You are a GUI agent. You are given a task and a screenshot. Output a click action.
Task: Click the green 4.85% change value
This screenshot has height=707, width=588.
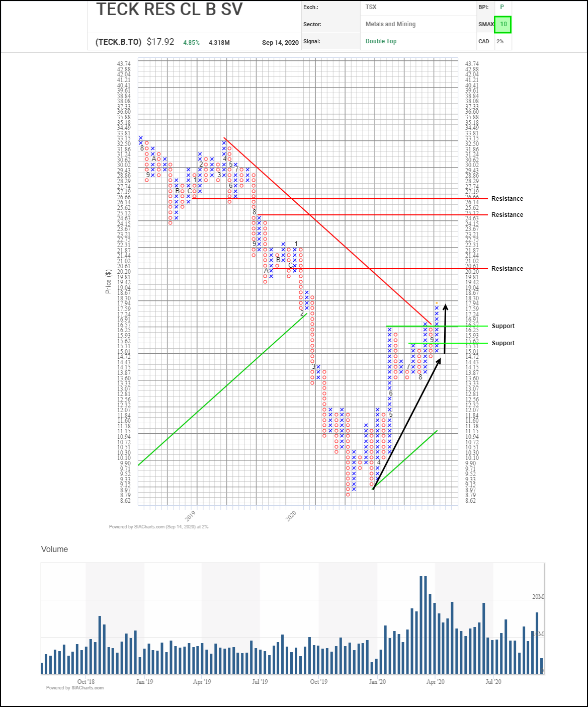click(x=191, y=43)
